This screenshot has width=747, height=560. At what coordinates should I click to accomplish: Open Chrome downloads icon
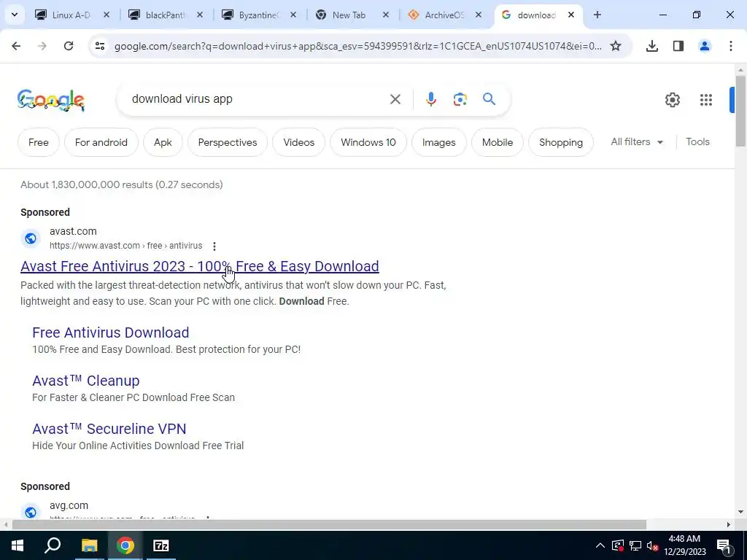coord(651,46)
